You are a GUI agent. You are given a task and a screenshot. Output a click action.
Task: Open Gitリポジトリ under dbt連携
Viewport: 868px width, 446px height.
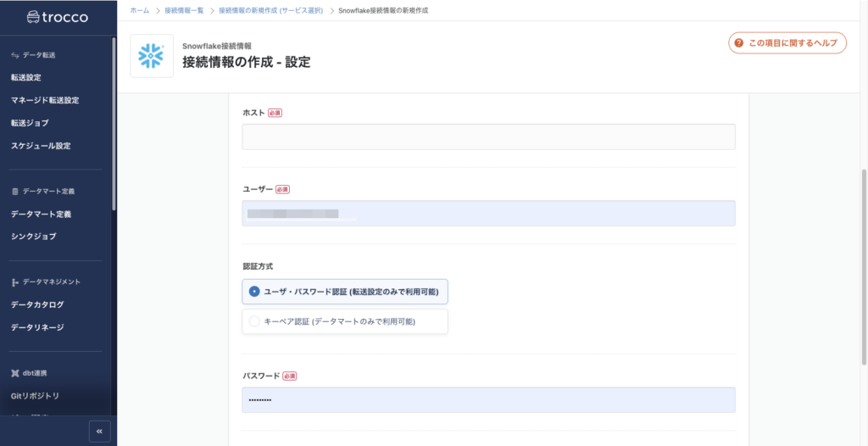click(36, 396)
